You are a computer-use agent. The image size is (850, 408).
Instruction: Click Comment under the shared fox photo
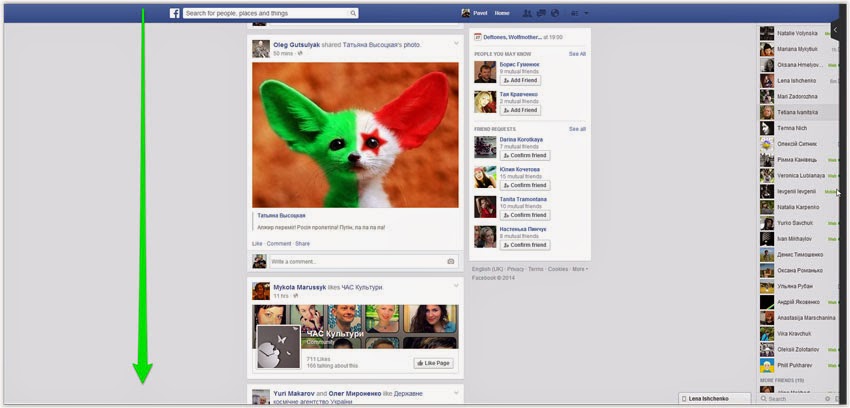(279, 244)
